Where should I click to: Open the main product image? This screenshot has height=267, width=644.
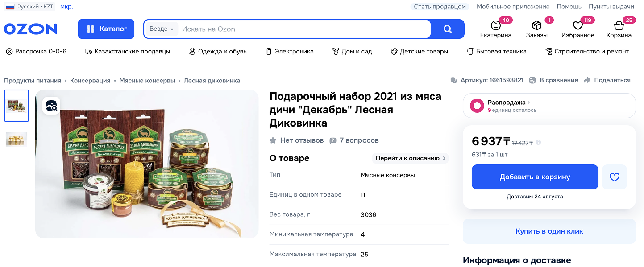(x=147, y=164)
